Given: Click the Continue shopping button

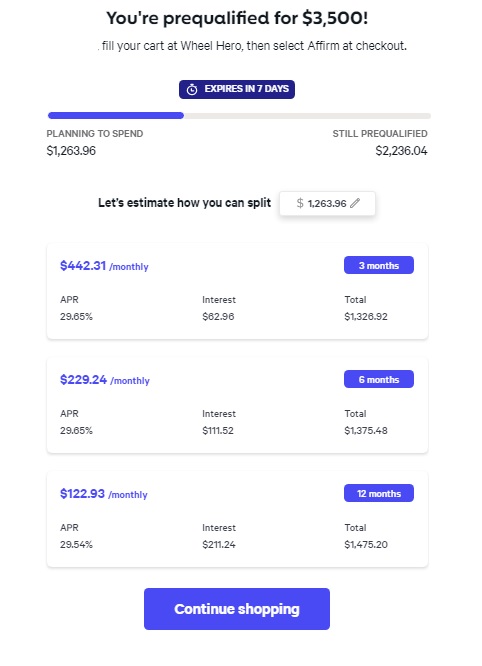Looking at the screenshot, I should point(237,609).
